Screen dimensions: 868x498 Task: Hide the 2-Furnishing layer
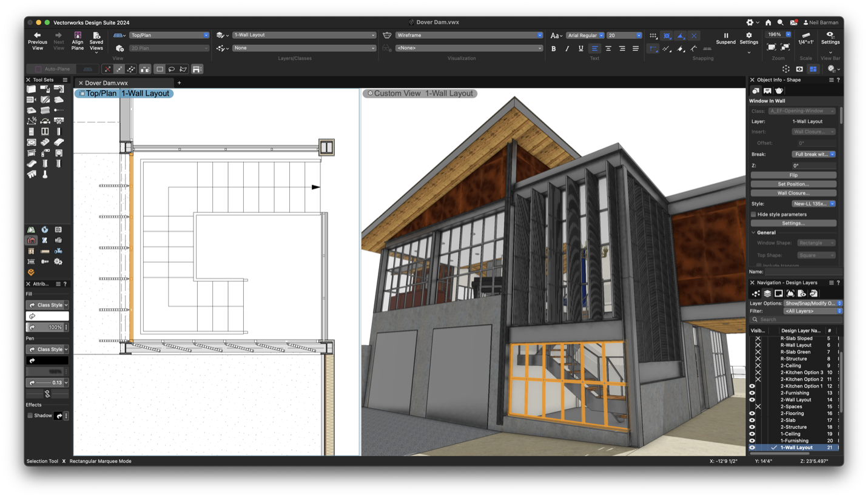(x=752, y=393)
